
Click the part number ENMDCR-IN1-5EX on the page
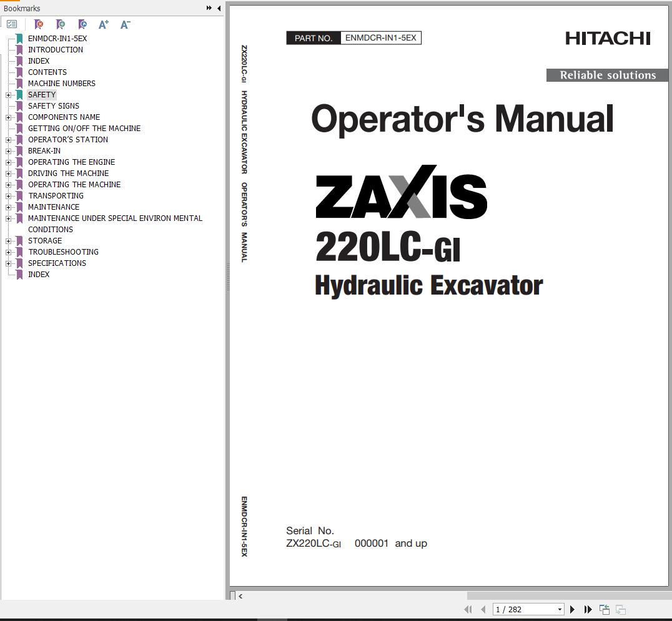[x=380, y=37]
